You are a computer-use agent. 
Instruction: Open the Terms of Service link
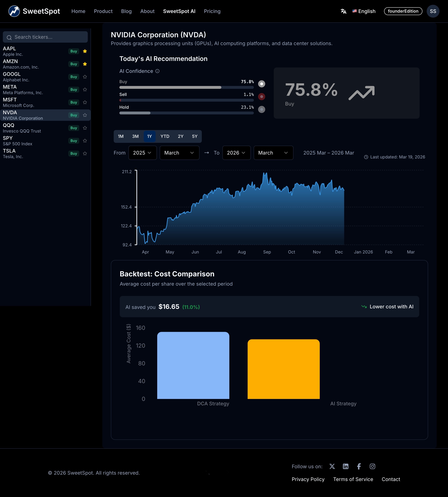353,479
